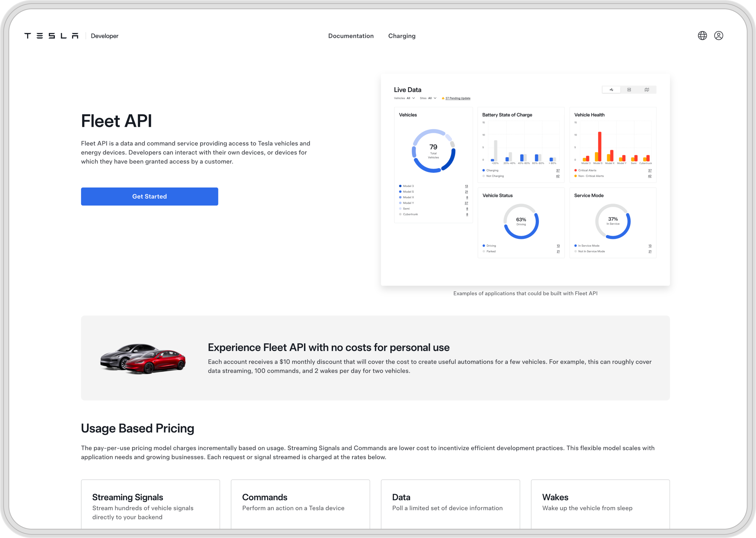Open the Documentation menu
This screenshot has width=756, height=538.
coord(351,36)
